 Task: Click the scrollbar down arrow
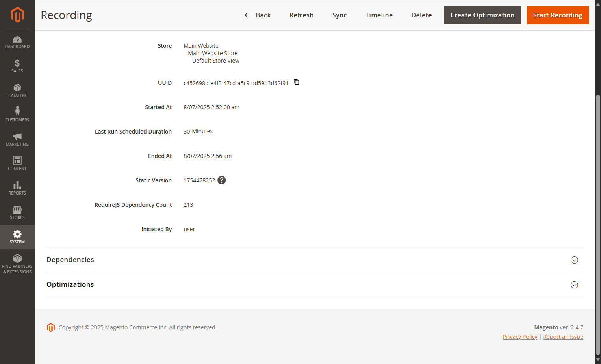(598, 360)
